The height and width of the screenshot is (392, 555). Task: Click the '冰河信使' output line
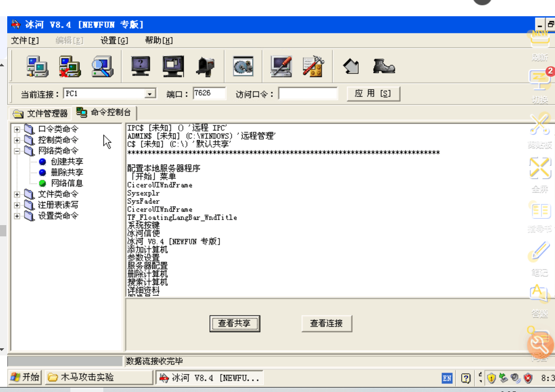143,234
